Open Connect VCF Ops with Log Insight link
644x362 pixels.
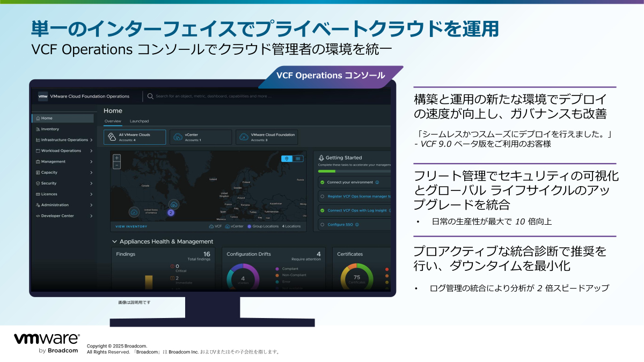[357, 210]
